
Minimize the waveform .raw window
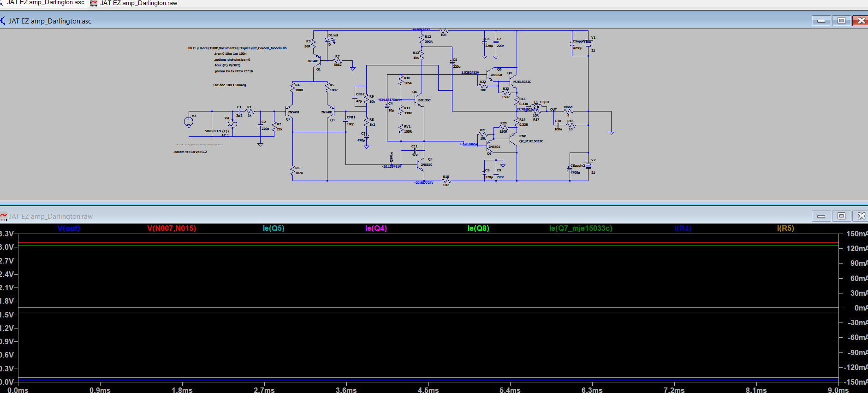821,216
